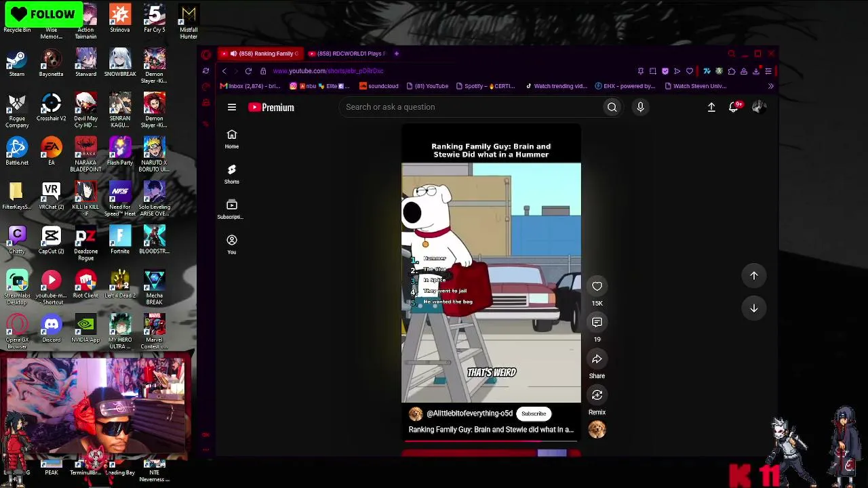Launch Flash Party from the desktop
Viewport: 868px width, 488px height.
click(x=120, y=152)
